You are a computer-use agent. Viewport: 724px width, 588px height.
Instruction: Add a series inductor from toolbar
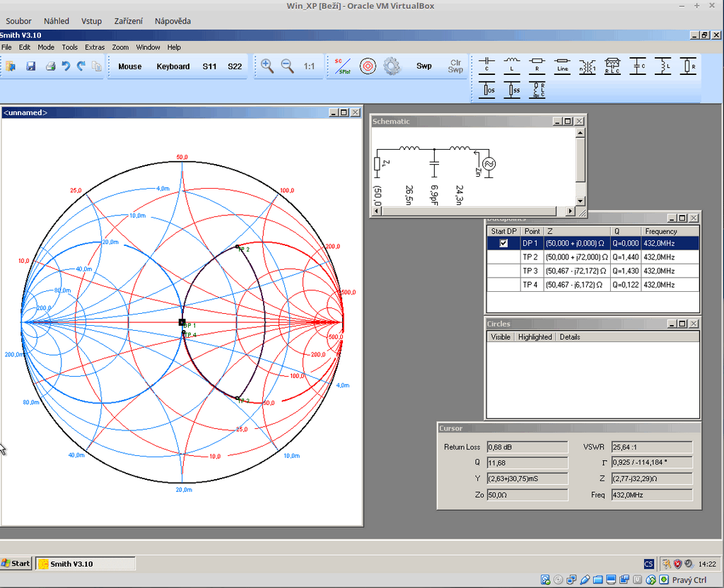513,66
